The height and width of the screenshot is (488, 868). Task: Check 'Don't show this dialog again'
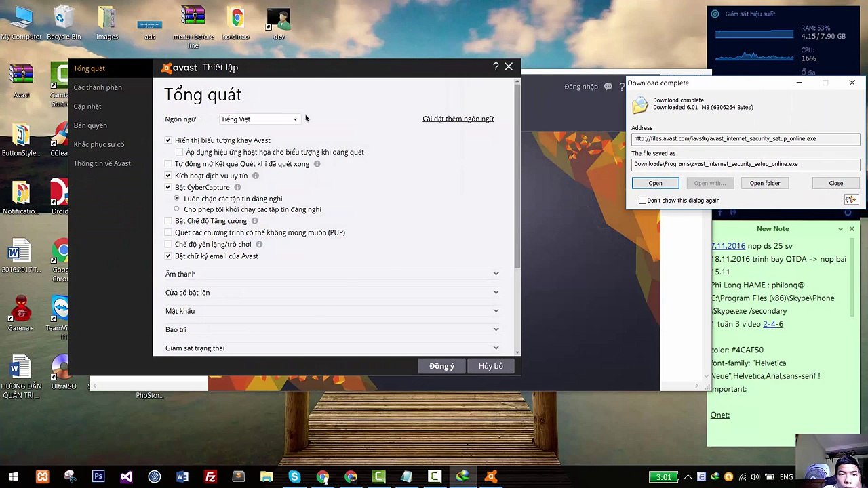tap(642, 200)
